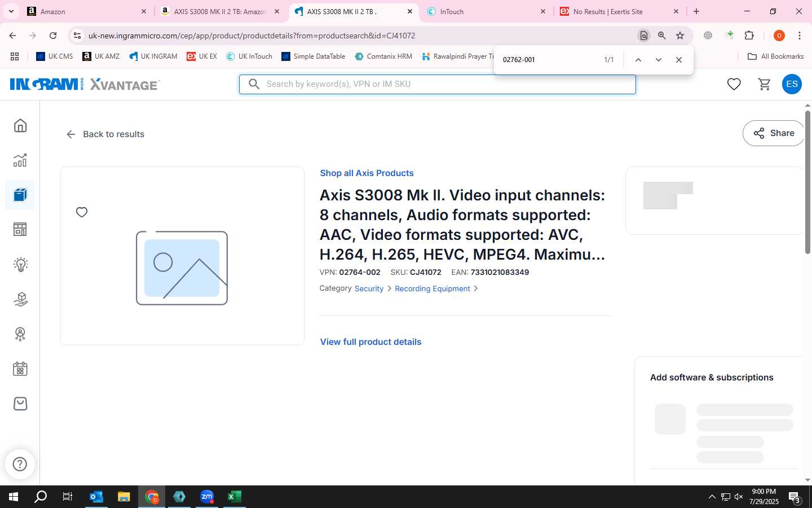This screenshot has height=508, width=812.
Task: Open the help question mark button
Action: [x=20, y=464]
